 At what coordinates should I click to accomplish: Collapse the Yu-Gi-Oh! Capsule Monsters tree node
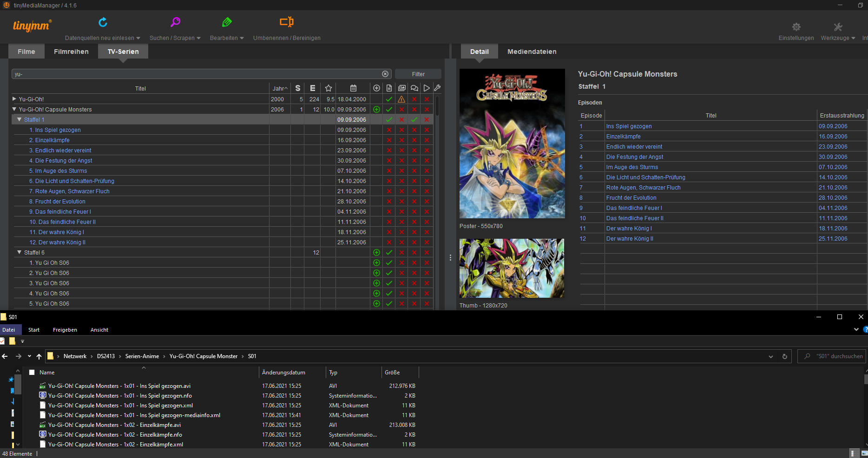[x=14, y=109]
